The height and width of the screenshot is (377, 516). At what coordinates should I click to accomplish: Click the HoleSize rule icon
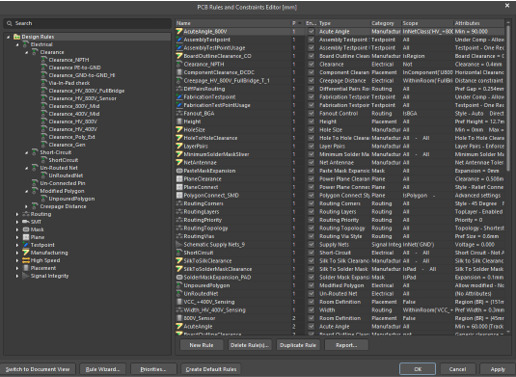pyautogui.click(x=179, y=130)
